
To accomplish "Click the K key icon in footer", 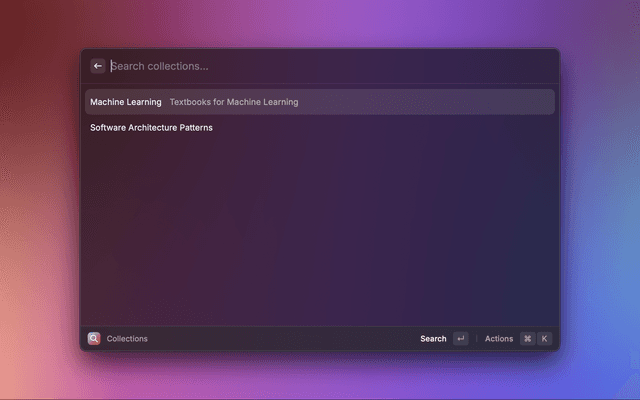I will (x=545, y=339).
